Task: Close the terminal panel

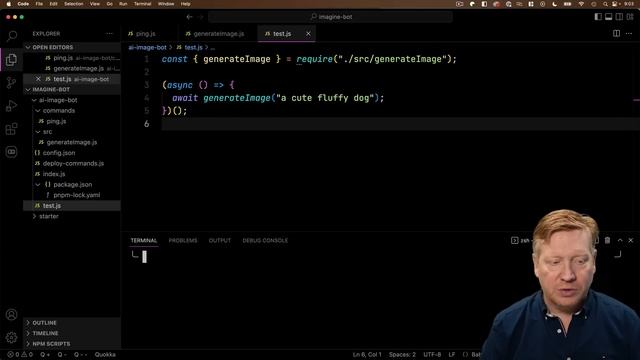Action: click(631, 240)
